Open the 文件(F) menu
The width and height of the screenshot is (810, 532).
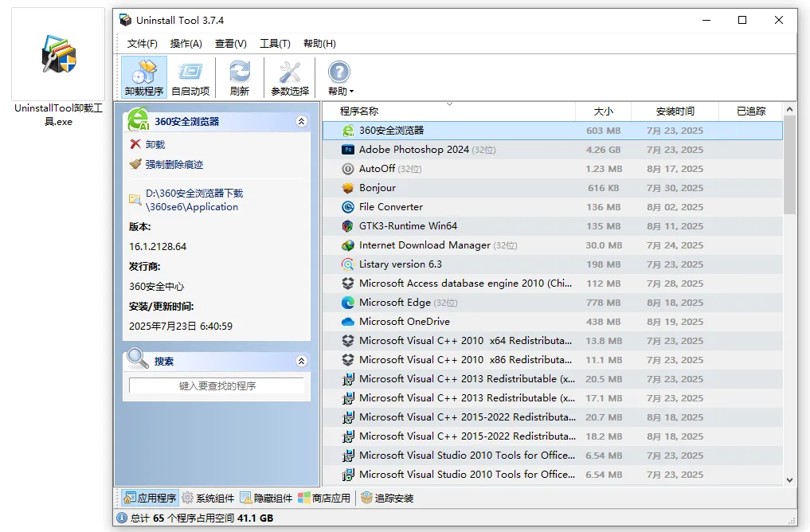coord(142,44)
